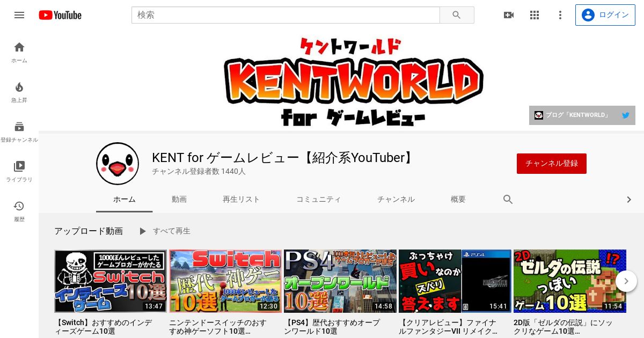644x338 pixels.
Task: Open title 【Switch】おすすめのインディーズゲーム10選
Action: tap(104, 327)
